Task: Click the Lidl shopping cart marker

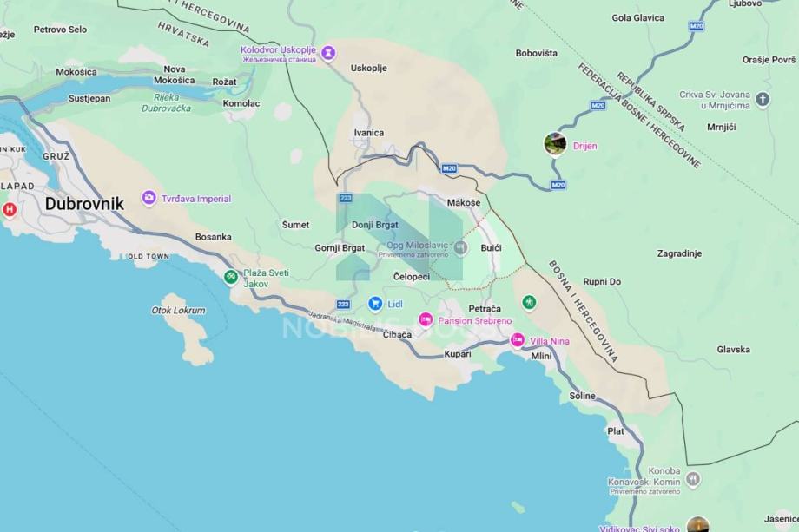Action: (x=375, y=304)
